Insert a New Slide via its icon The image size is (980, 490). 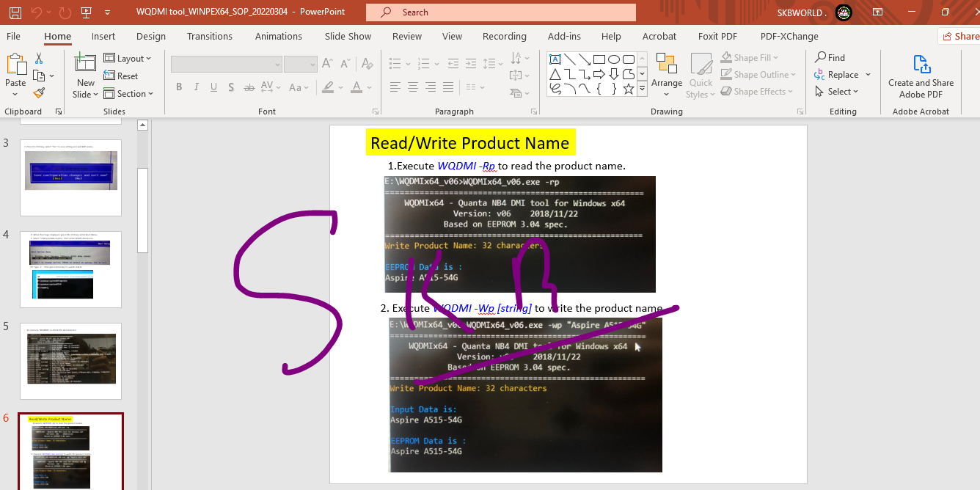86,64
